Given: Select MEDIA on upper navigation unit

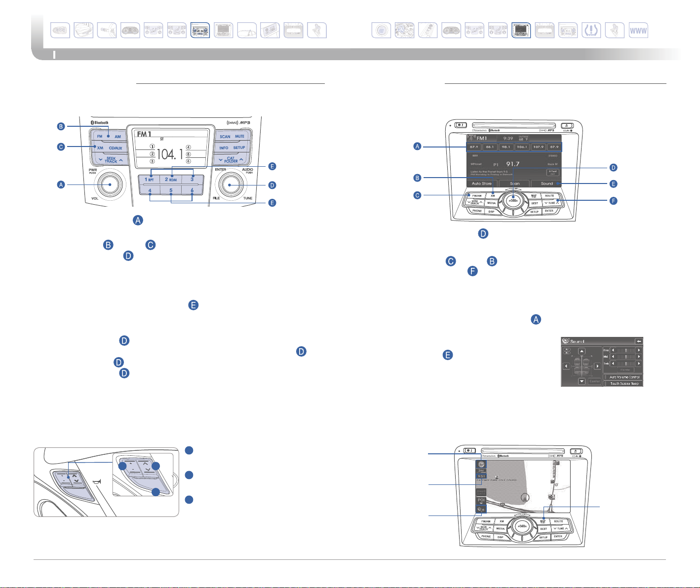Looking at the screenshot, I should 491,203.
